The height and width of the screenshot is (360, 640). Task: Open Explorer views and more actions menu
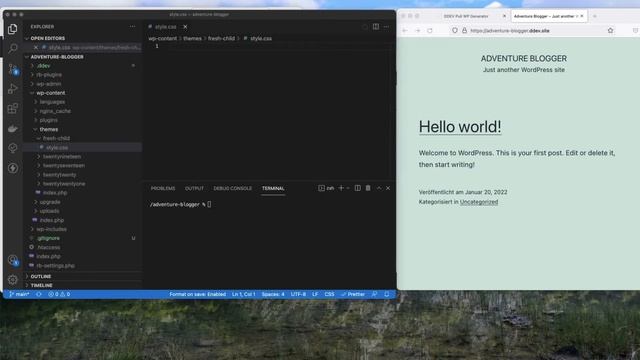[132, 27]
